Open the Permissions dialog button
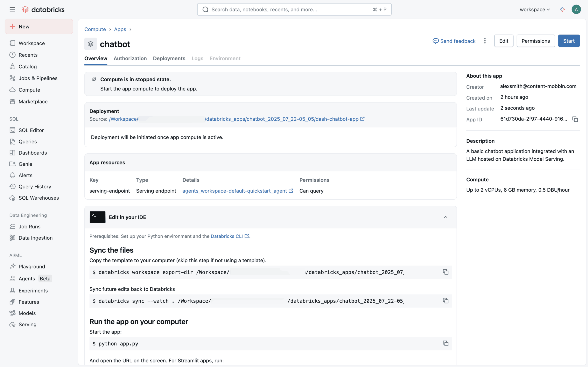This screenshot has height=367, width=588. pos(535,41)
